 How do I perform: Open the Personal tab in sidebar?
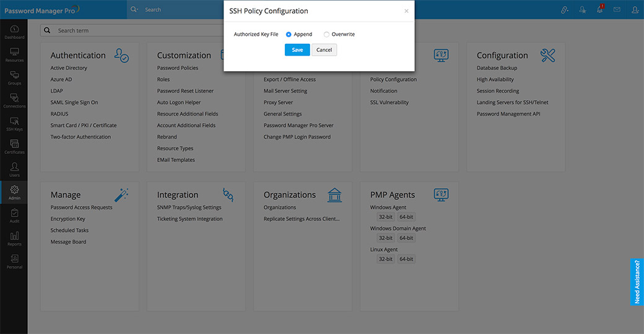click(x=14, y=261)
